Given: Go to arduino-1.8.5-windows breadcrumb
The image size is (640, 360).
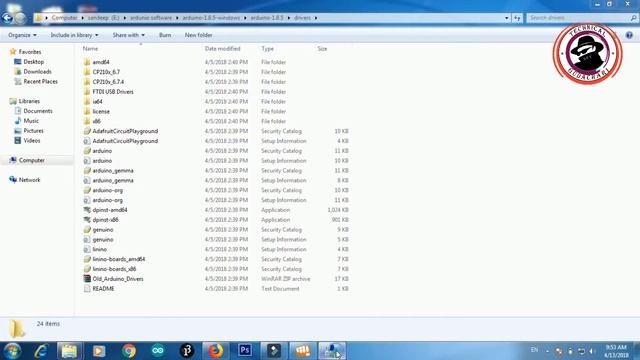Looking at the screenshot, I should click(211, 18).
